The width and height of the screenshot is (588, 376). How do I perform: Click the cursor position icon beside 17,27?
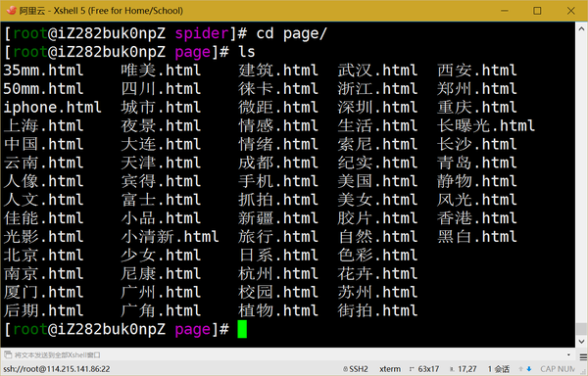pos(452,369)
